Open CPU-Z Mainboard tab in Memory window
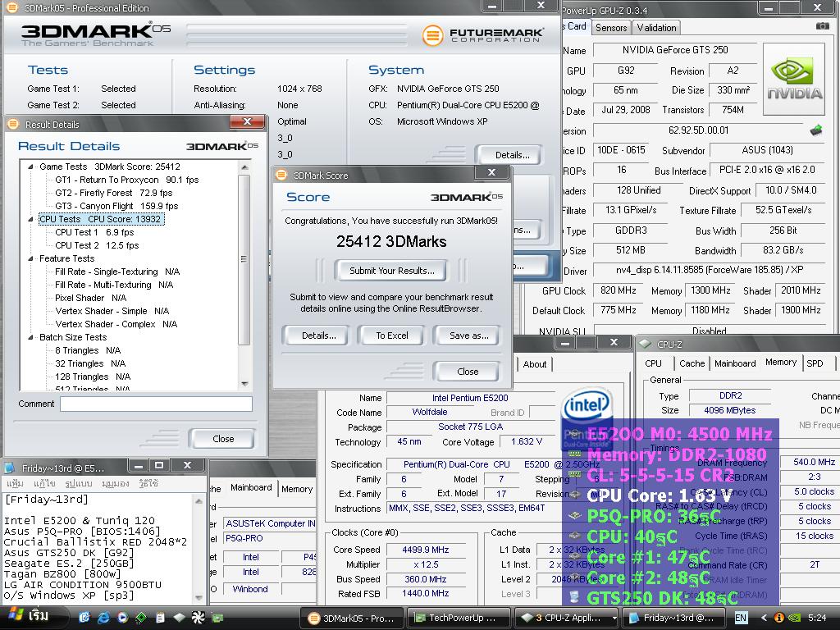Image resolution: width=840 pixels, height=630 pixels. click(x=735, y=363)
